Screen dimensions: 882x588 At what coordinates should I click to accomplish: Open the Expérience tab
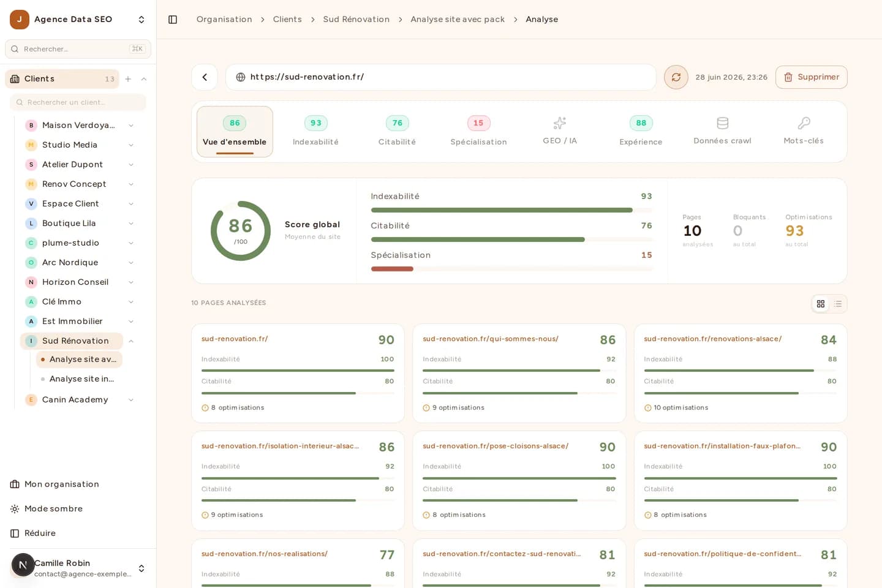click(641, 132)
